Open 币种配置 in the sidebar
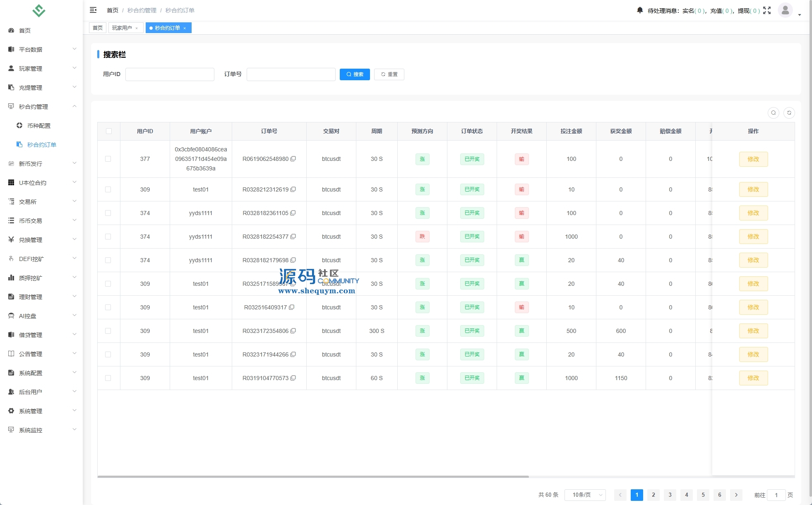Viewport: 812px width, 505px height. [38, 126]
